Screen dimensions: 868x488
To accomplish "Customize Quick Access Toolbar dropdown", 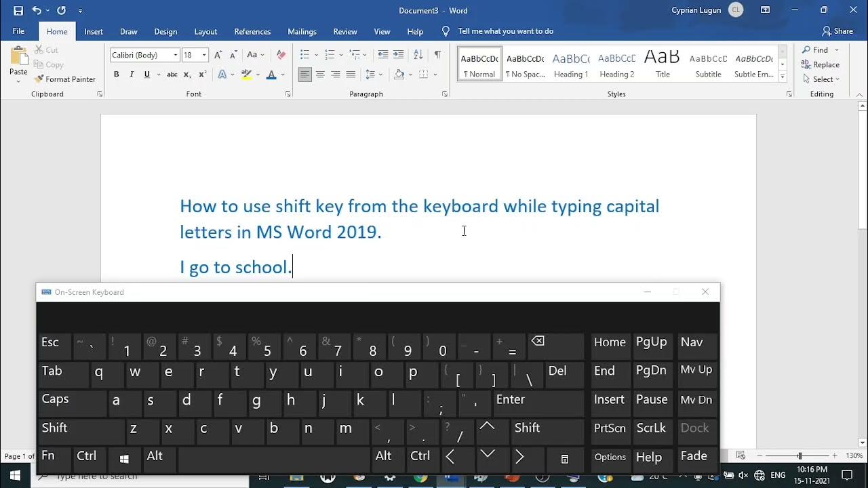I will tap(80, 11).
